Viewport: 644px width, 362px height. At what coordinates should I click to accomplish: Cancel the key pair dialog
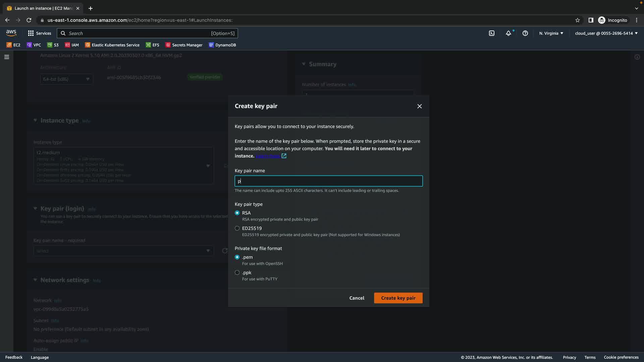357,298
